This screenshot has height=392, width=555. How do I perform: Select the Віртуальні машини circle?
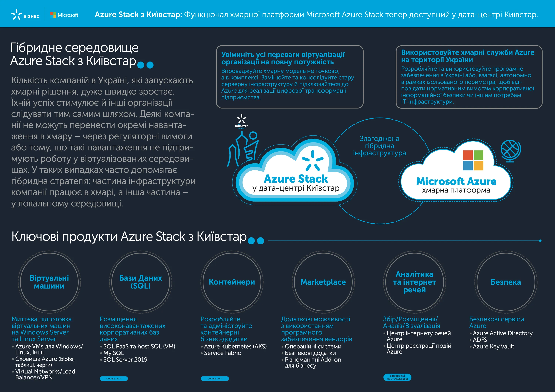click(49, 282)
